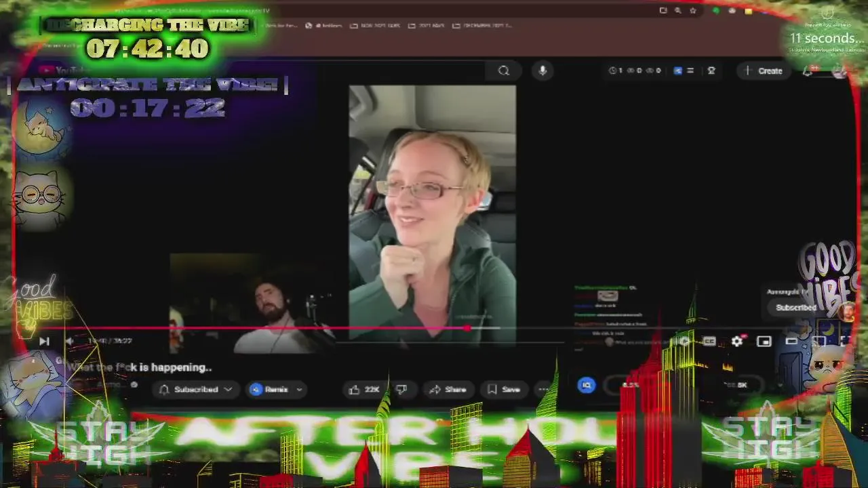Toggle closed captions CC button

tap(709, 342)
